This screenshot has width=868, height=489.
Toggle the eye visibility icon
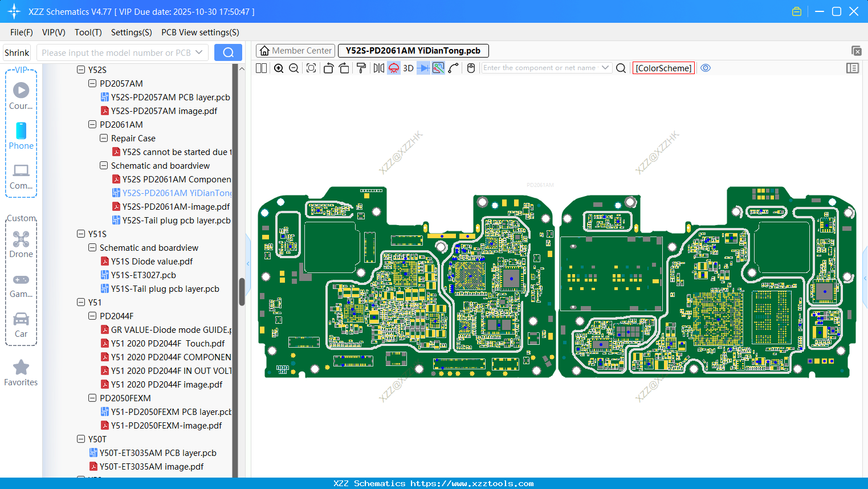tap(706, 68)
